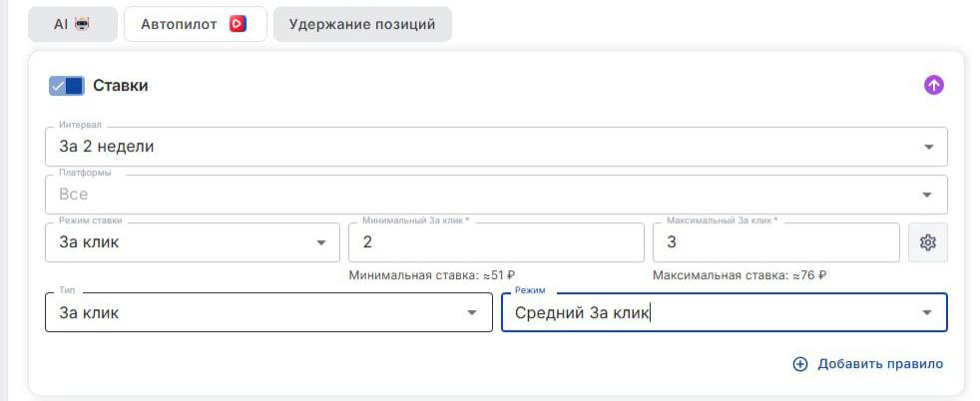The image size is (980, 401).
Task: Click the Минимальная ставка ≈51 ₽ hint text
Action: pos(432,275)
